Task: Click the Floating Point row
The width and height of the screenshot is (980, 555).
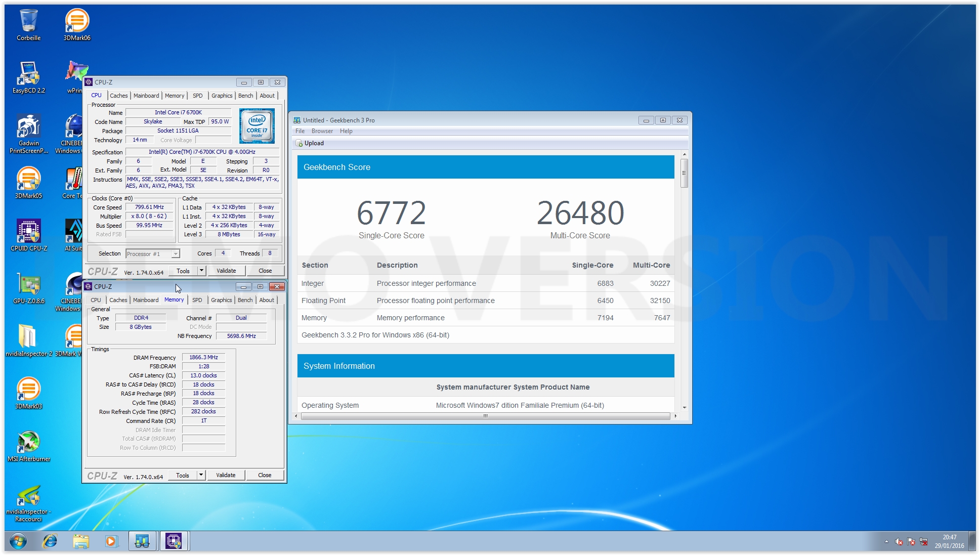Action: point(486,301)
